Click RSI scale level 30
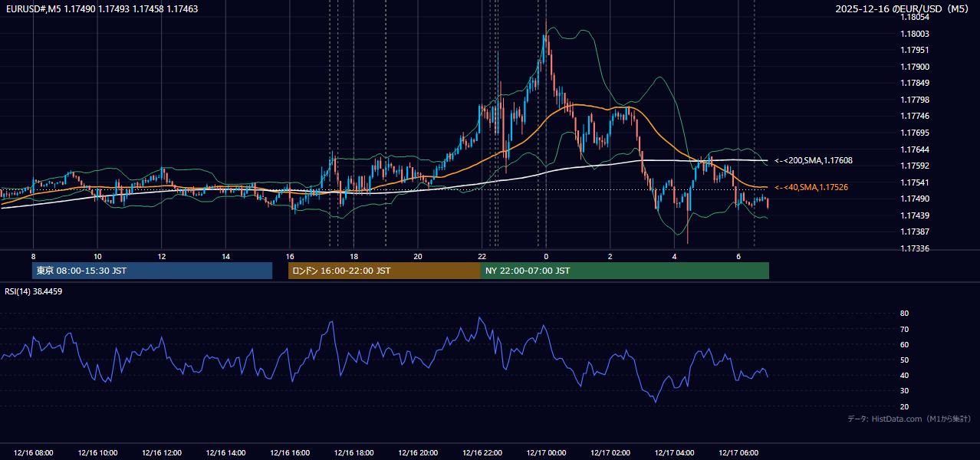The image size is (980, 460). (905, 391)
